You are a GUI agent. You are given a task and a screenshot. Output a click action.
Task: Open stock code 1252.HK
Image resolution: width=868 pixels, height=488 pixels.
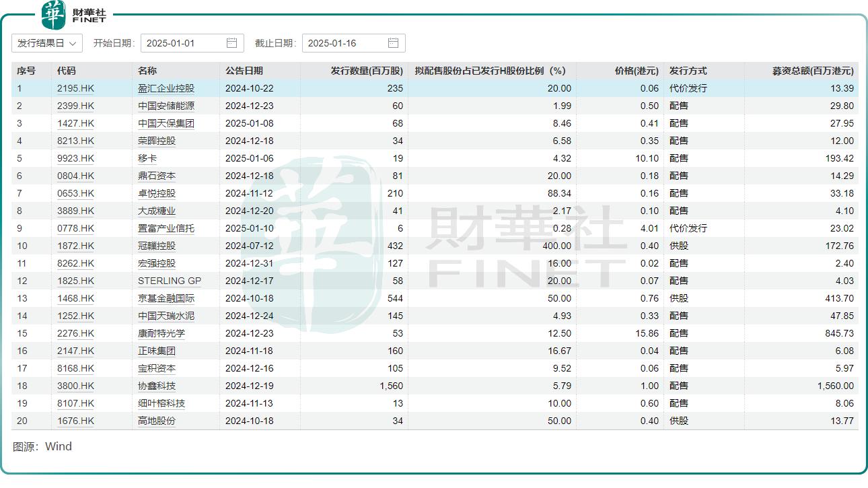76,316
